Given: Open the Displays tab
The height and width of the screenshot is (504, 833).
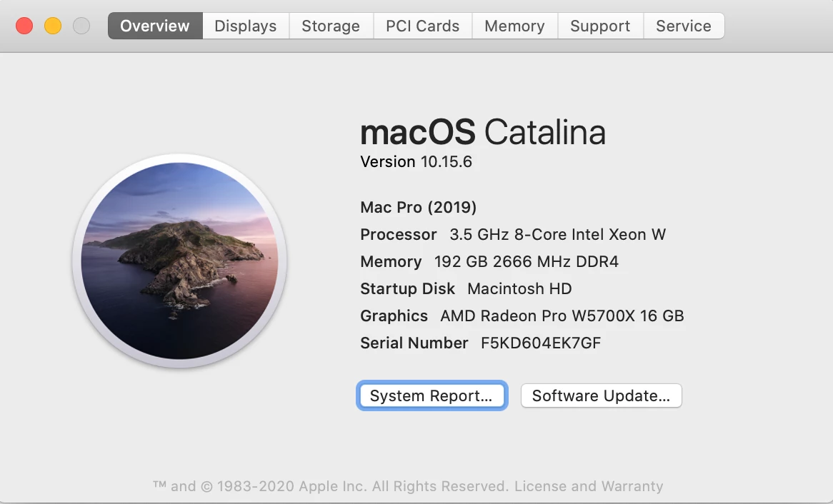Looking at the screenshot, I should (246, 26).
